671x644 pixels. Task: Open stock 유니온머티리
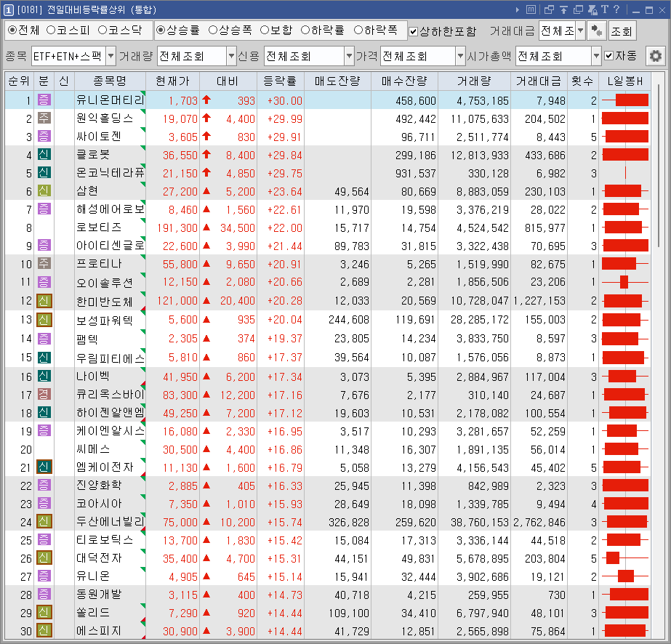point(110,100)
